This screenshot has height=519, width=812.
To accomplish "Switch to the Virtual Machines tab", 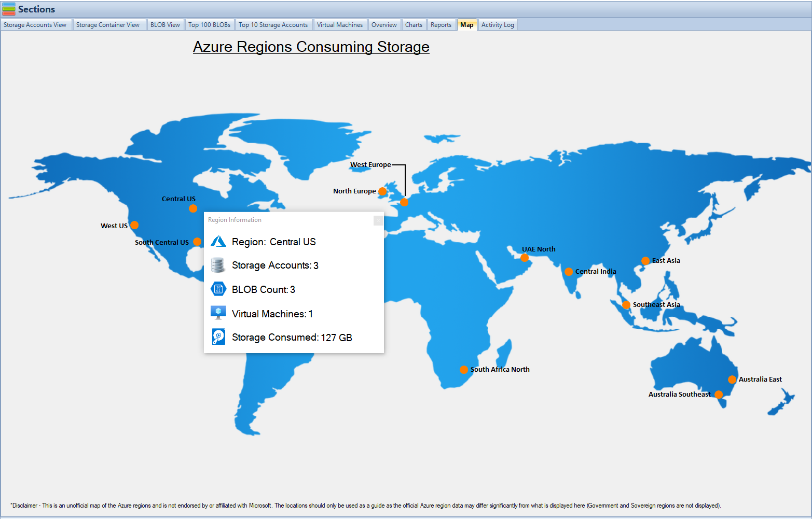I will (x=340, y=24).
